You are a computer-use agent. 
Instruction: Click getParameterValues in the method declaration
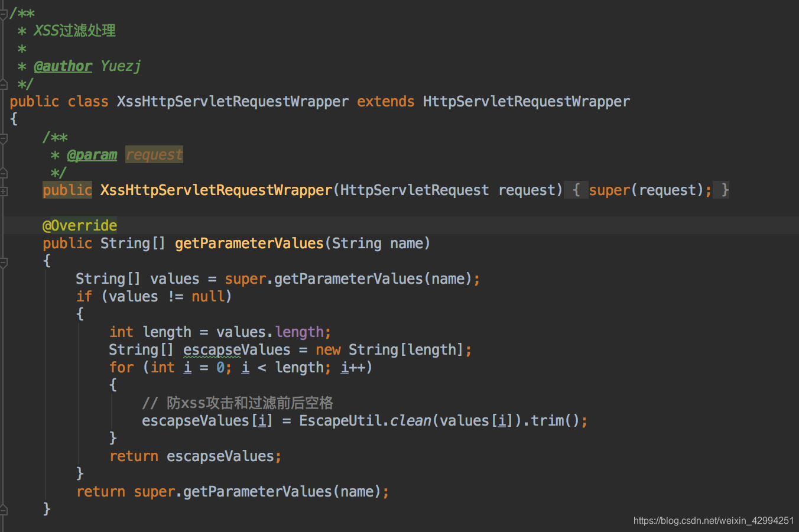[249, 244]
